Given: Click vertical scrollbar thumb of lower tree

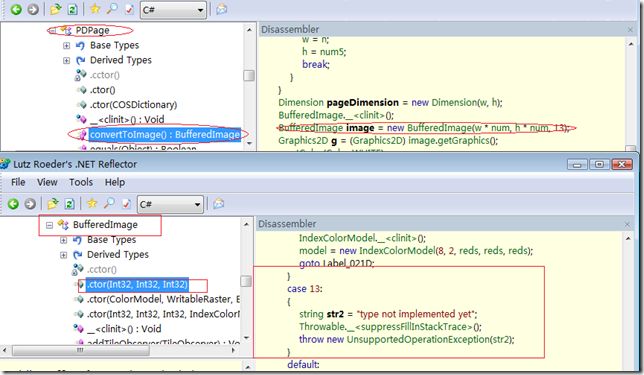Looking at the screenshot, I should (x=246, y=281).
